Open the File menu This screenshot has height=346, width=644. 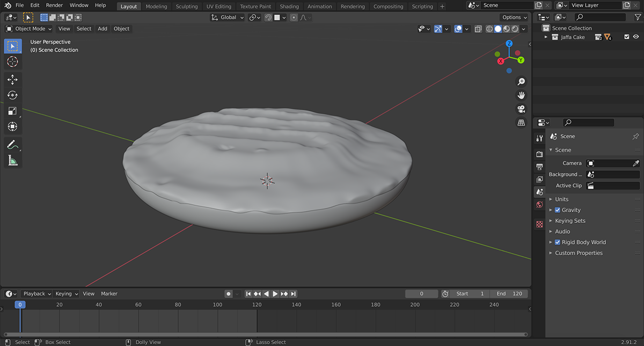(x=19, y=5)
